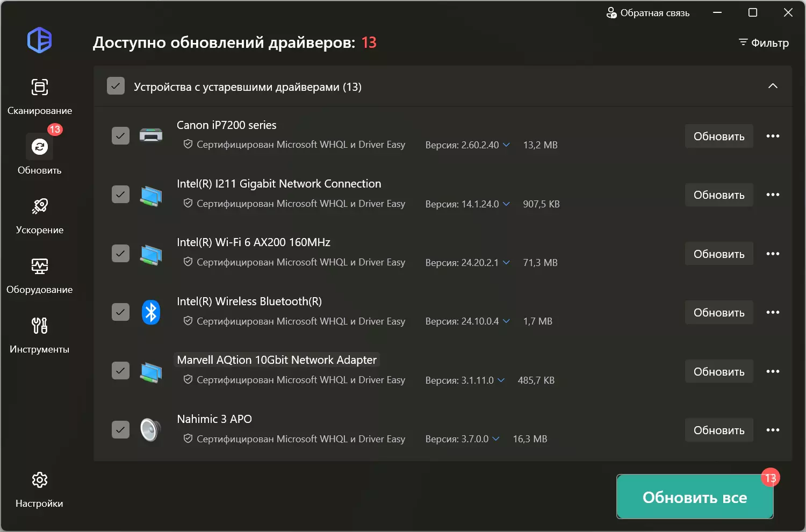Click the Nahimic 3 APO speaker icon
This screenshot has height=532, width=806.
(x=150, y=430)
